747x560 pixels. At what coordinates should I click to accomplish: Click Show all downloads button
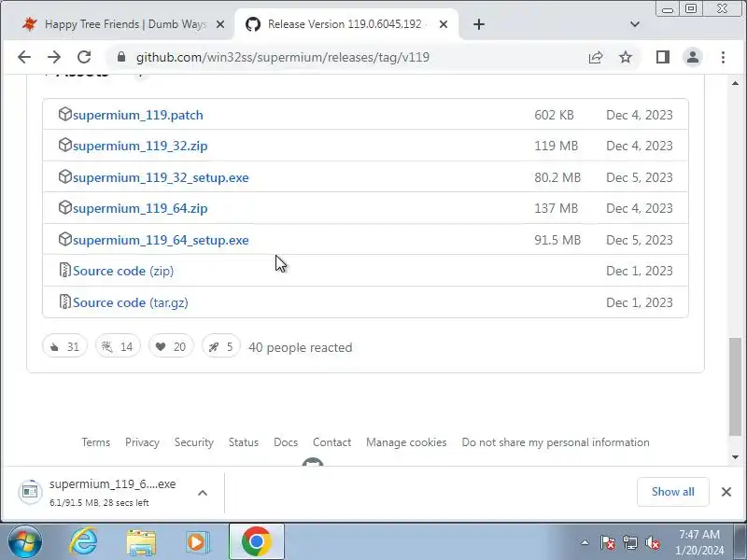[x=672, y=492]
